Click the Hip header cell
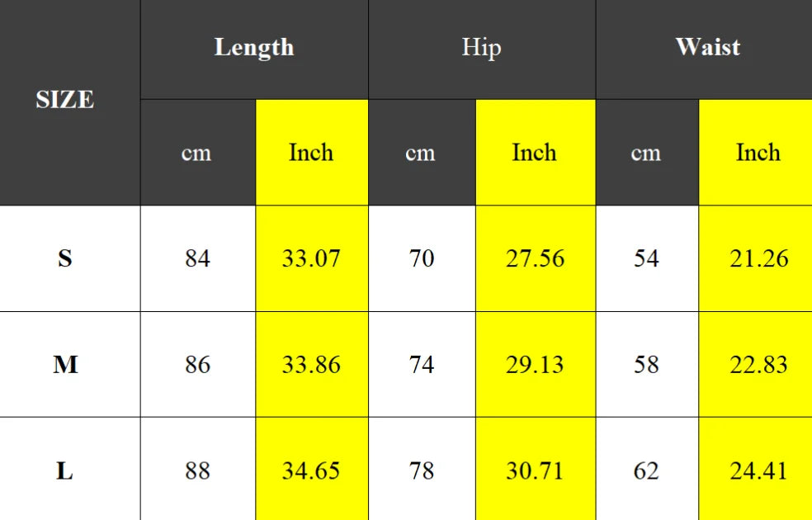This screenshot has height=520, width=812. tap(481, 48)
